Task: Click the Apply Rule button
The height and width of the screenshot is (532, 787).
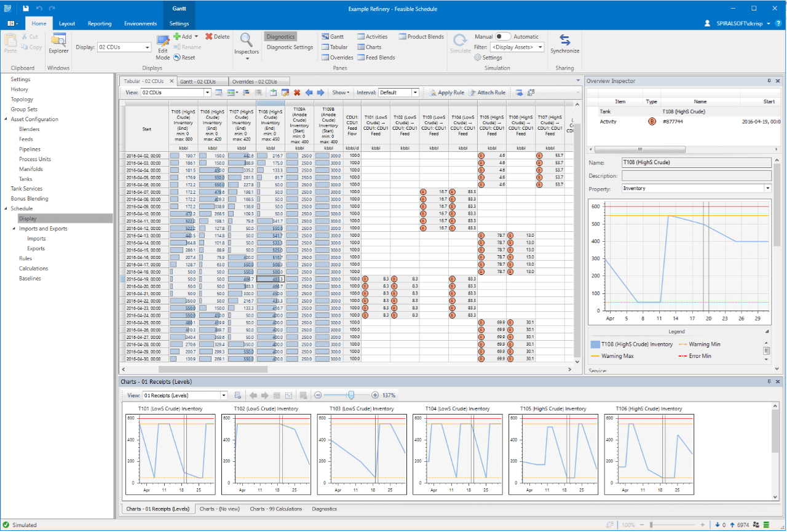Action: pyautogui.click(x=446, y=92)
